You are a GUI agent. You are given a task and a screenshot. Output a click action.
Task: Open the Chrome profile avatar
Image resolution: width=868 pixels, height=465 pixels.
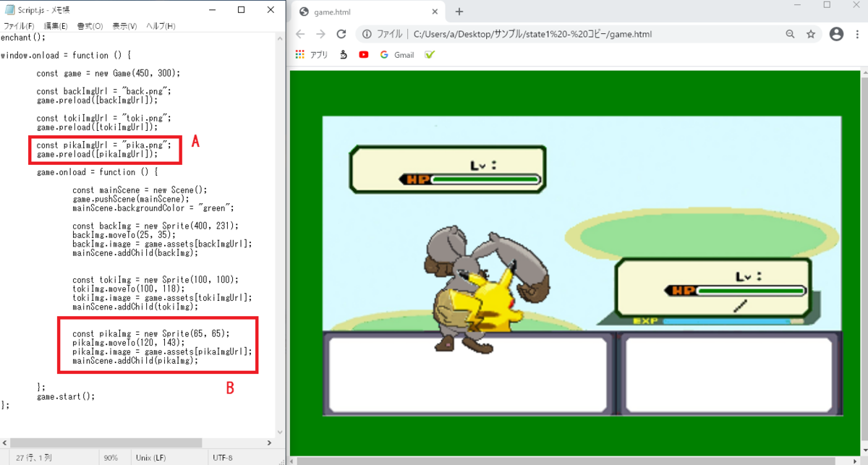(x=836, y=34)
